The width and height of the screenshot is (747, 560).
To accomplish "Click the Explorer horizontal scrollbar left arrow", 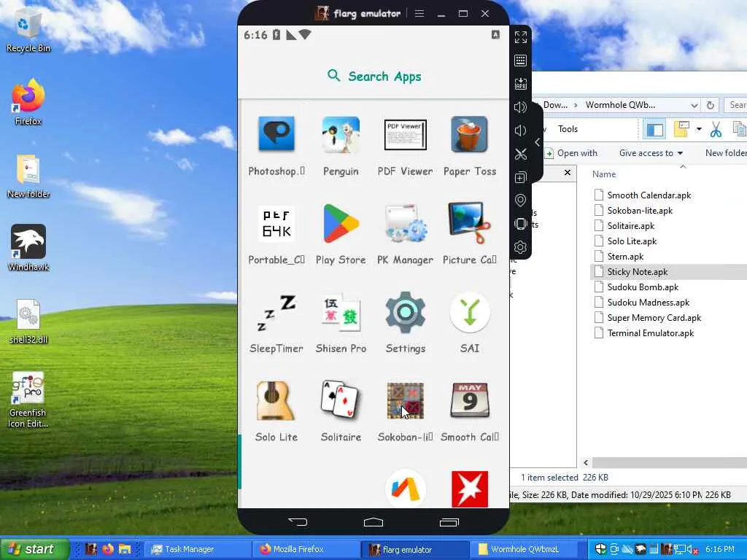I will click(x=586, y=462).
